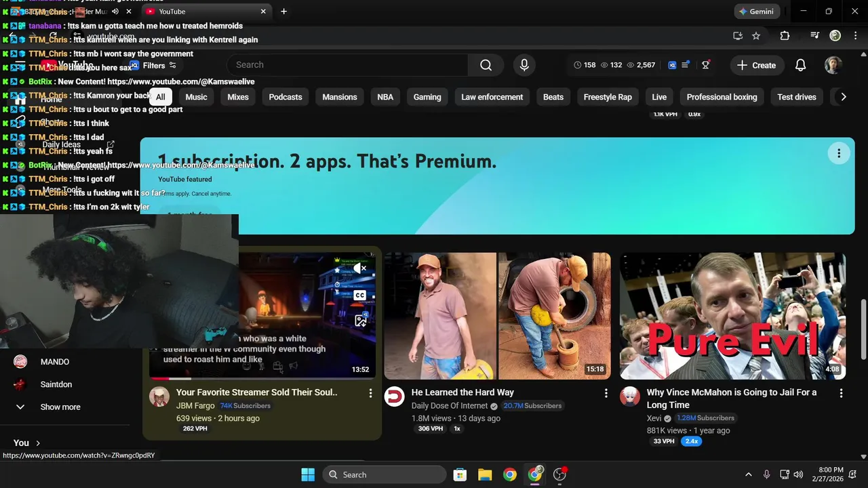Open Xevi channel avatar
868x488 pixels.
tap(630, 396)
